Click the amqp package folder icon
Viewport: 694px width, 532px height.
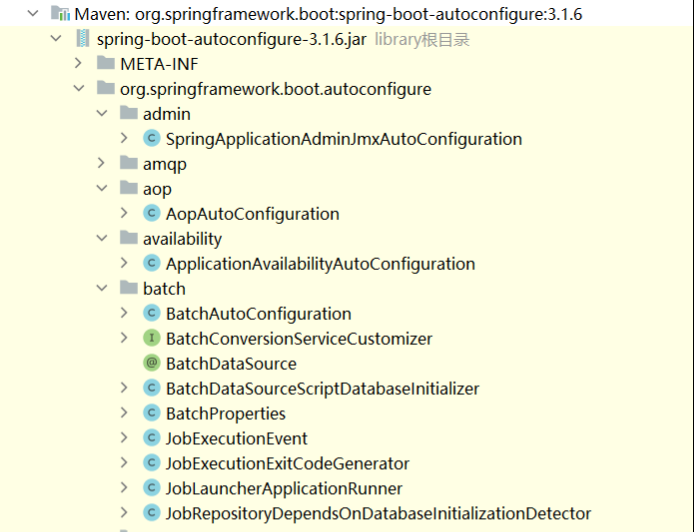tap(128, 164)
